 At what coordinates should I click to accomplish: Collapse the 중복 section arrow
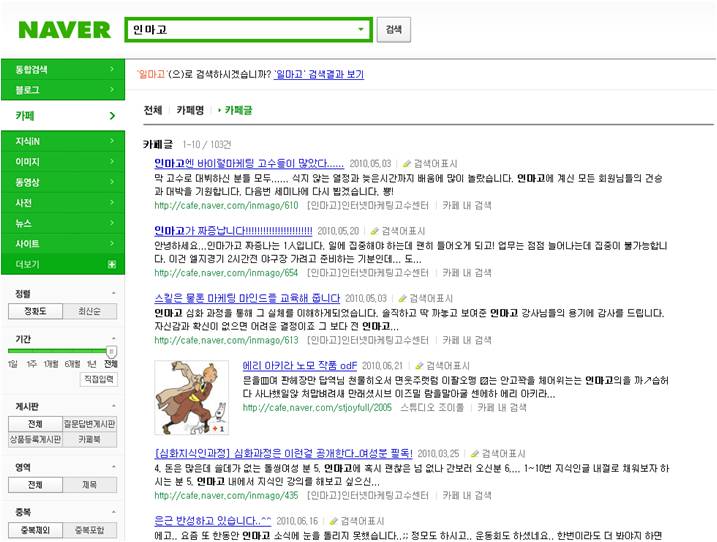(x=113, y=512)
